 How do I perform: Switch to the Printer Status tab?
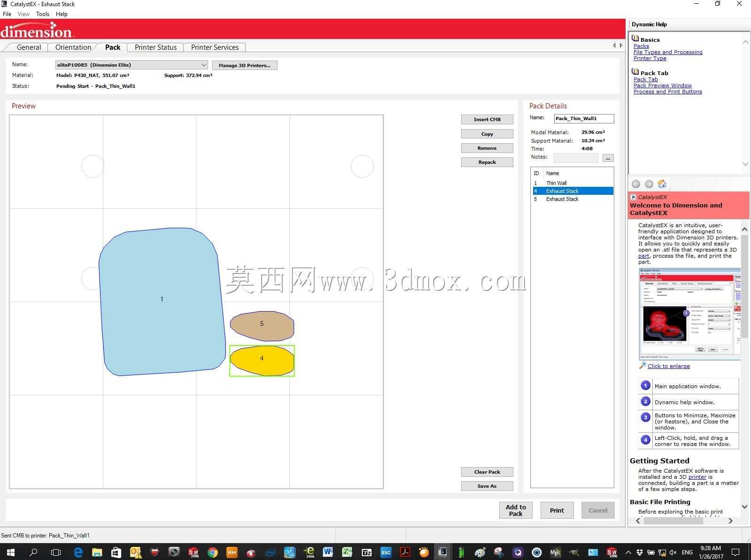tap(155, 47)
